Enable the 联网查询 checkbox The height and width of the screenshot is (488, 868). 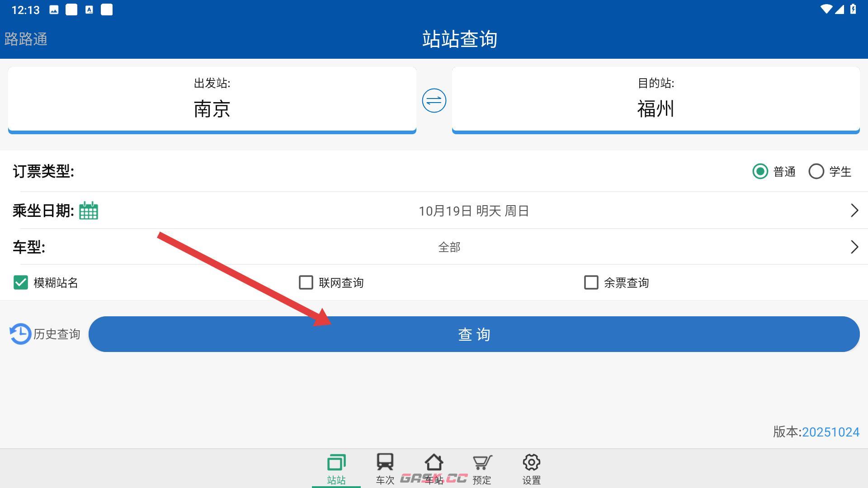tap(306, 282)
